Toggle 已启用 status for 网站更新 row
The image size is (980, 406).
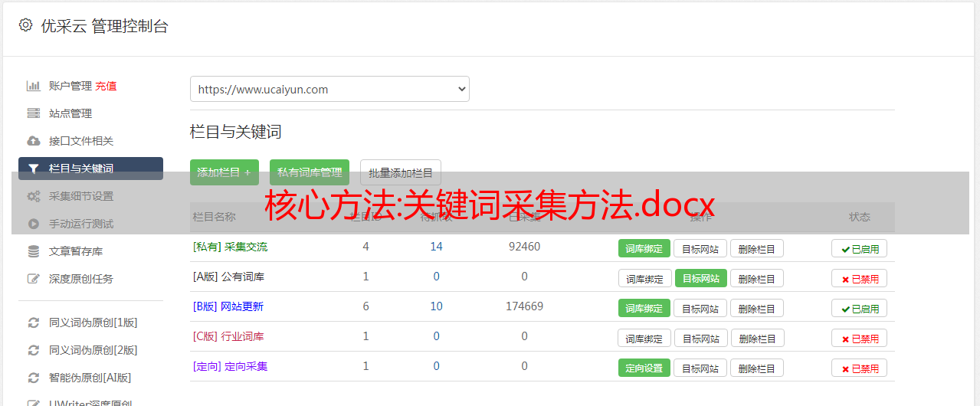click(x=860, y=308)
